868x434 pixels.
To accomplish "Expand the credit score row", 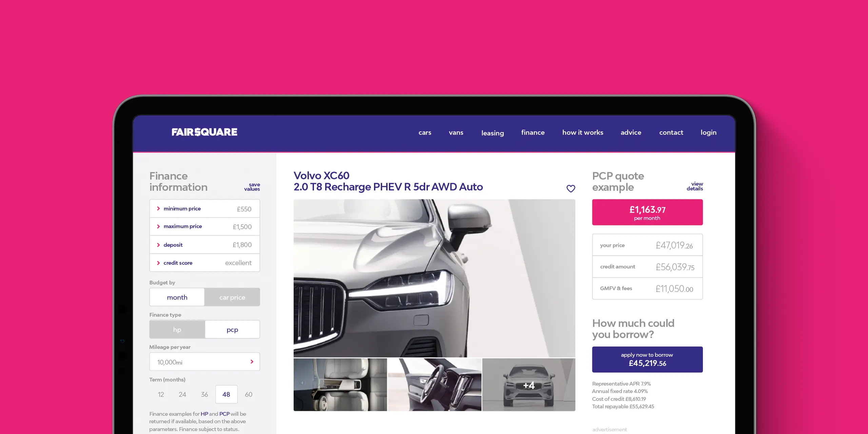I will pyautogui.click(x=205, y=263).
